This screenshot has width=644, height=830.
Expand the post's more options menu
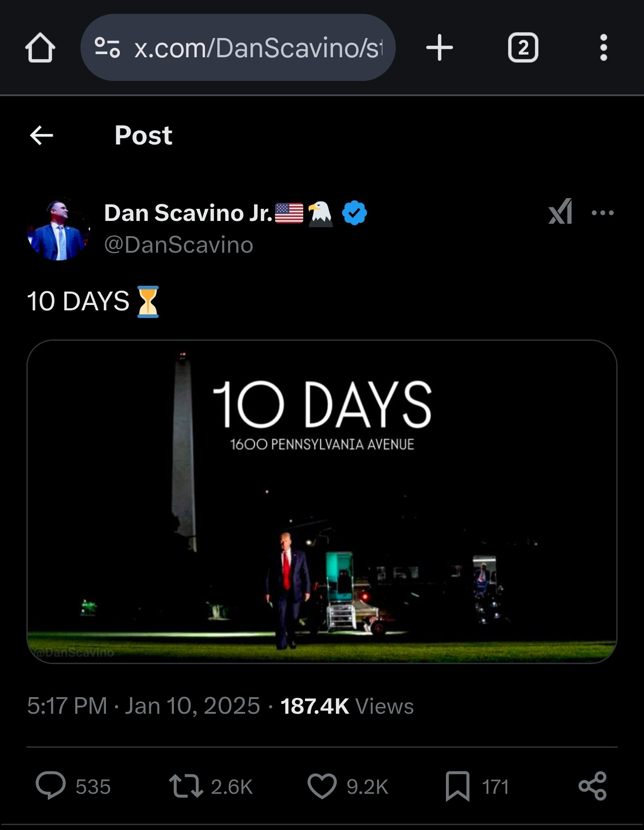[x=602, y=213]
